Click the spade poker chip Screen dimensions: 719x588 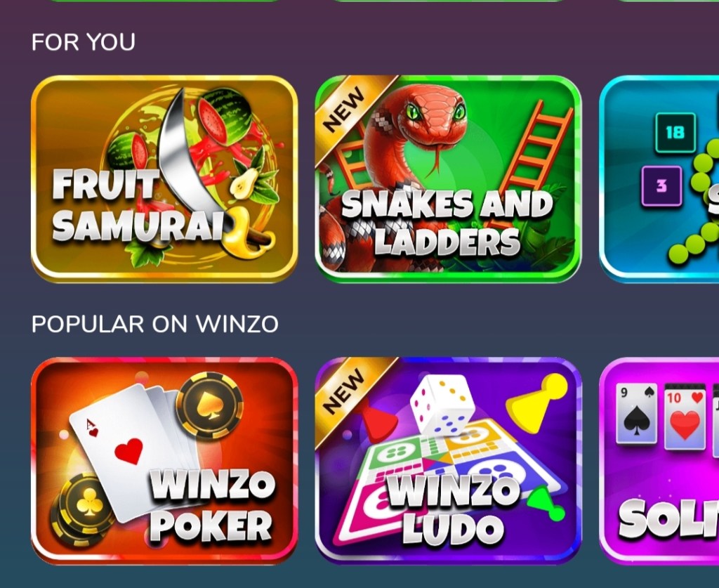pyautogui.click(x=210, y=405)
